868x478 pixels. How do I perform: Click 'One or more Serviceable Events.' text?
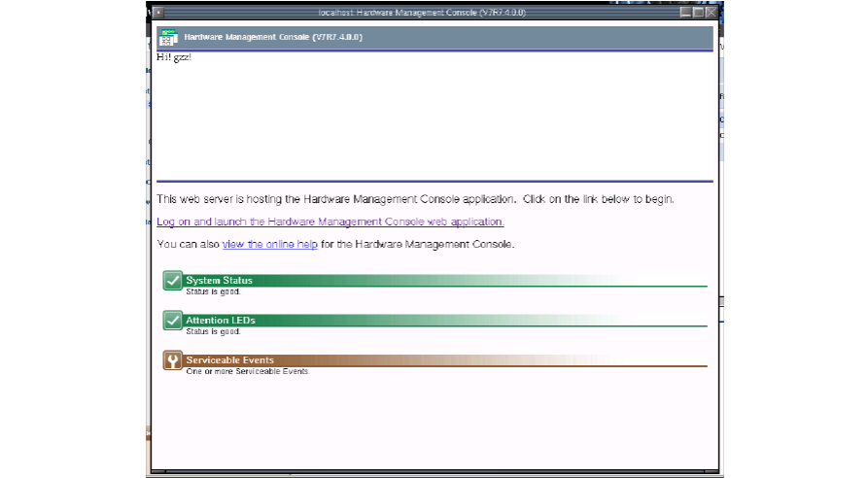tap(248, 371)
